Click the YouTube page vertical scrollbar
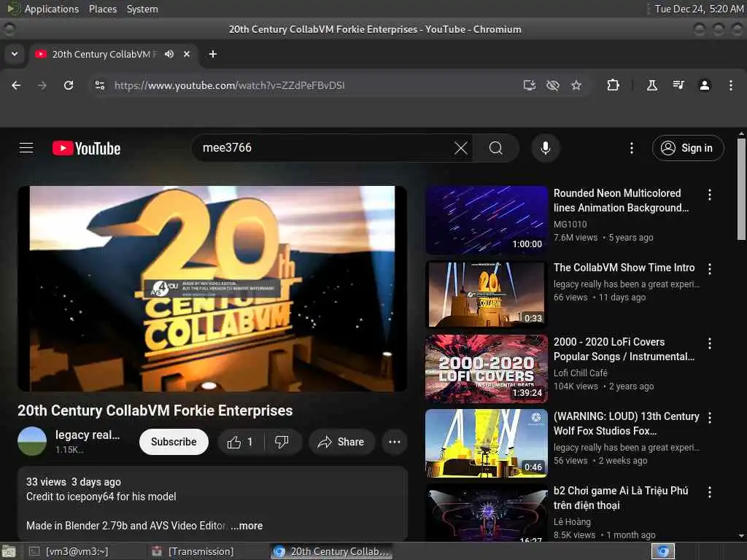 coord(741,190)
